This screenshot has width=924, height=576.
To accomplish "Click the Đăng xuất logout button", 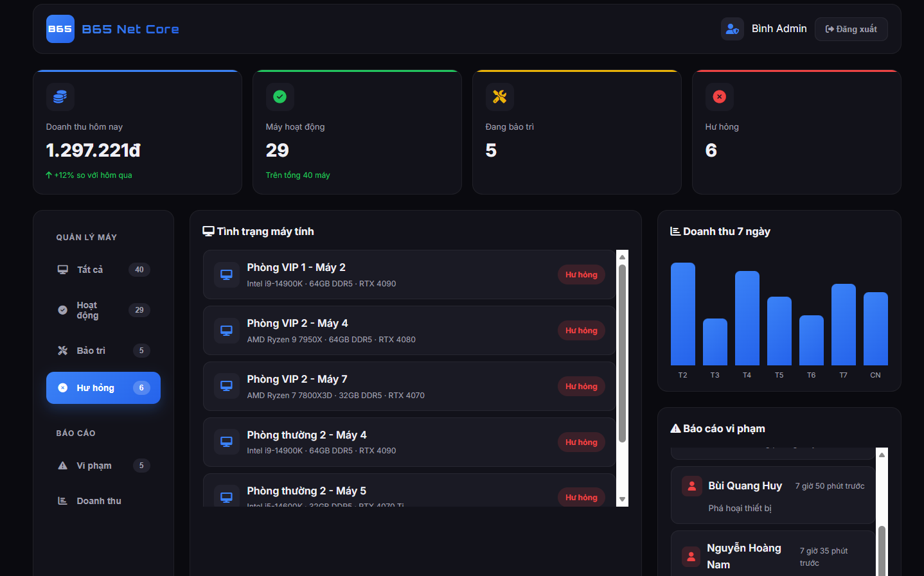I will tap(851, 29).
